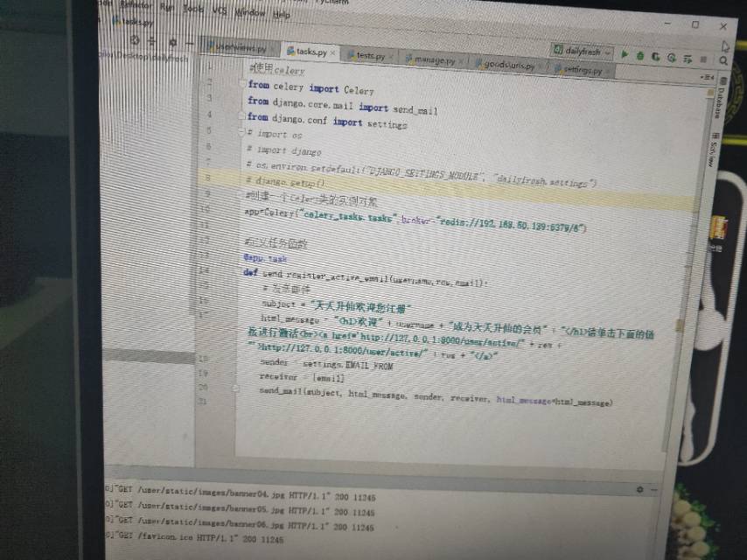The width and height of the screenshot is (747, 560).
Task: Click the 'receiver = [email]' line
Action: click(x=302, y=377)
